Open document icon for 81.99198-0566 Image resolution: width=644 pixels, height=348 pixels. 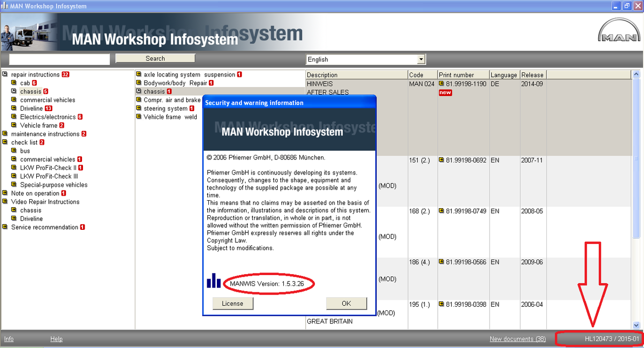click(441, 262)
